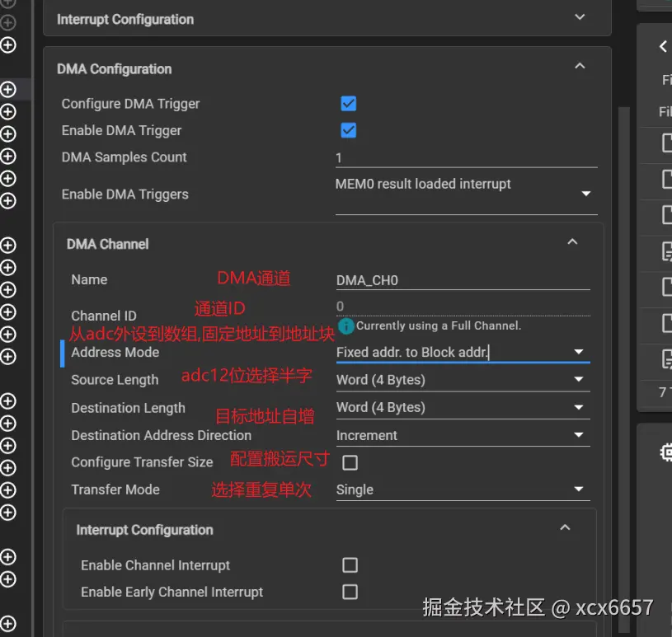The image size is (672, 637).
Task: Open the Destination Address Direction dropdown
Action: point(463,435)
